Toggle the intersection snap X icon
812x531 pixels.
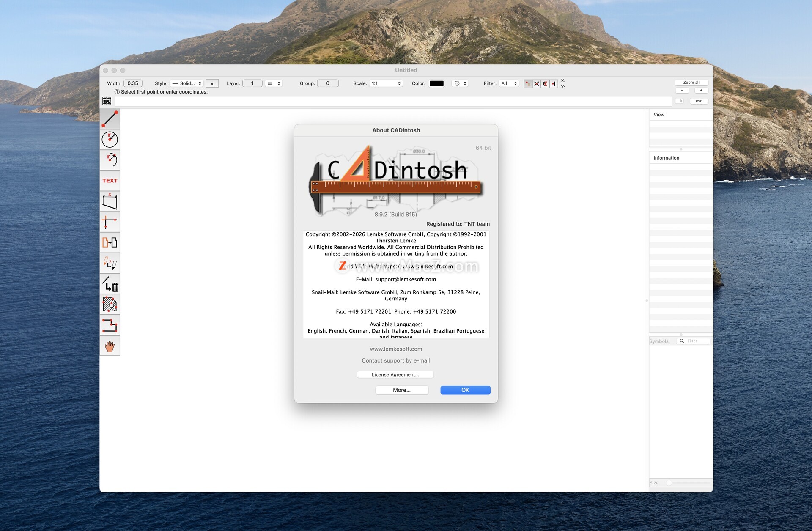(536, 83)
